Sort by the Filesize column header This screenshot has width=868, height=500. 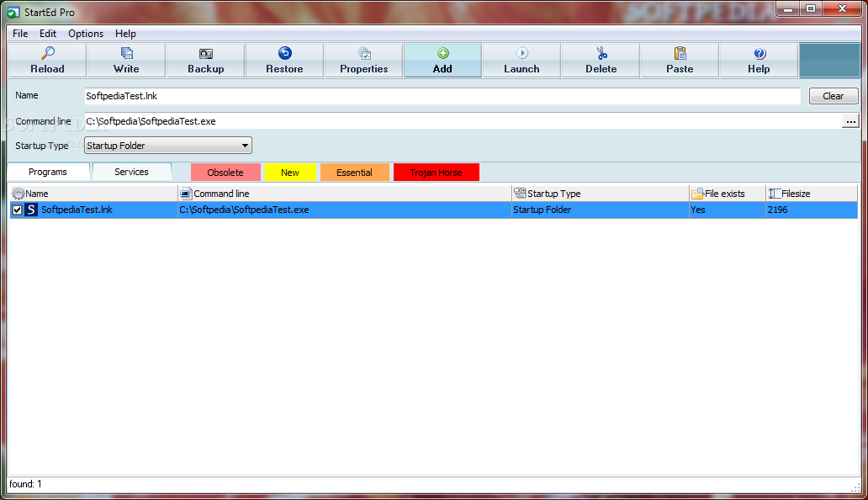[812, 194]
